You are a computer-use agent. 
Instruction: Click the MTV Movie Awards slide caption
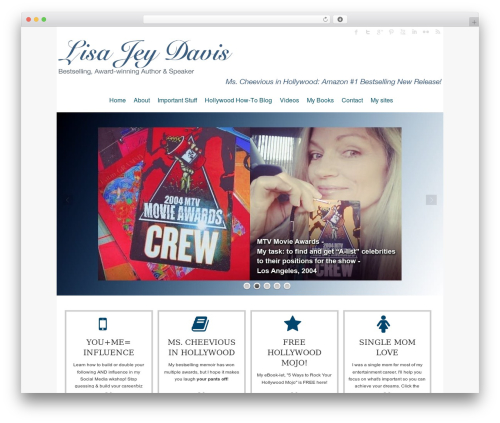(326, 256)
